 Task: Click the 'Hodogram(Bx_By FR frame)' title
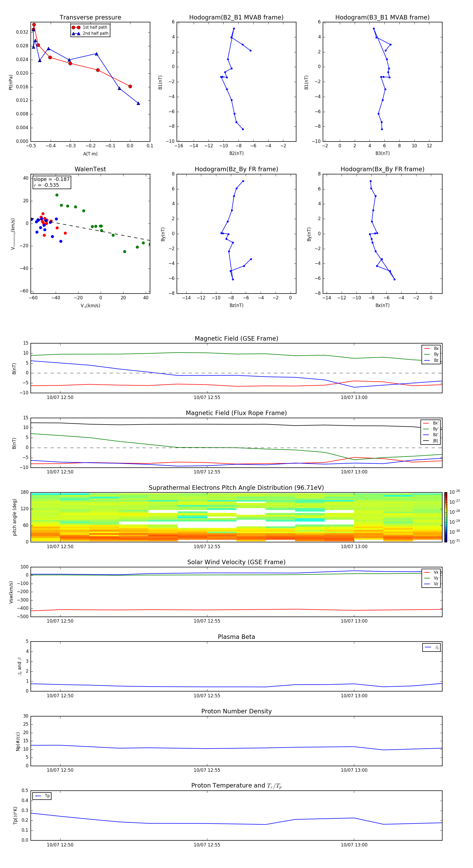(x=382, y=169)
